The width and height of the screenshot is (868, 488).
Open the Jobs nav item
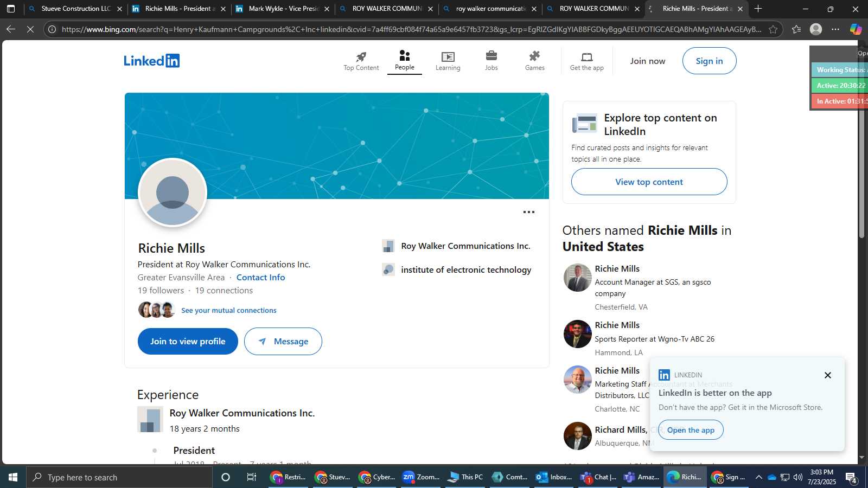click(491, 61)
